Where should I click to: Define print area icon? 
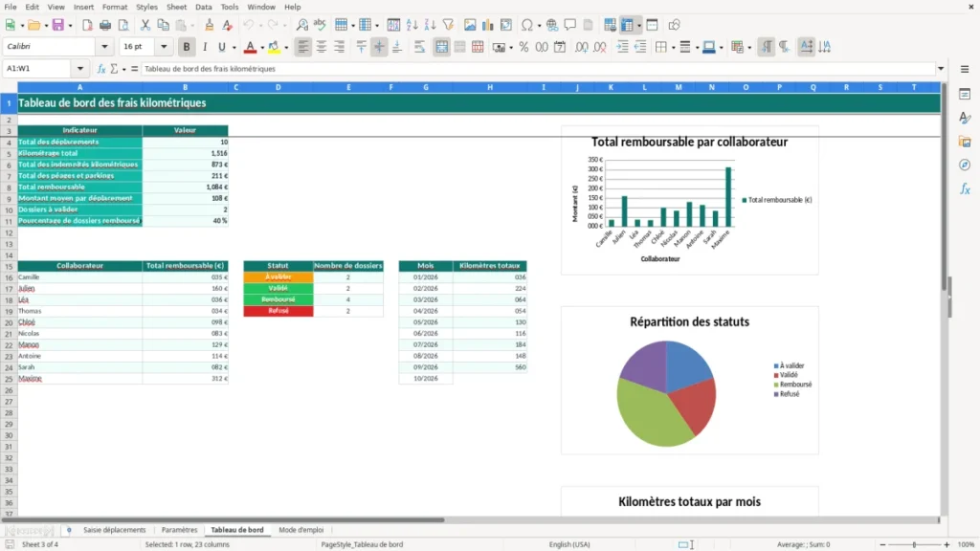click(x=610, y=25)
